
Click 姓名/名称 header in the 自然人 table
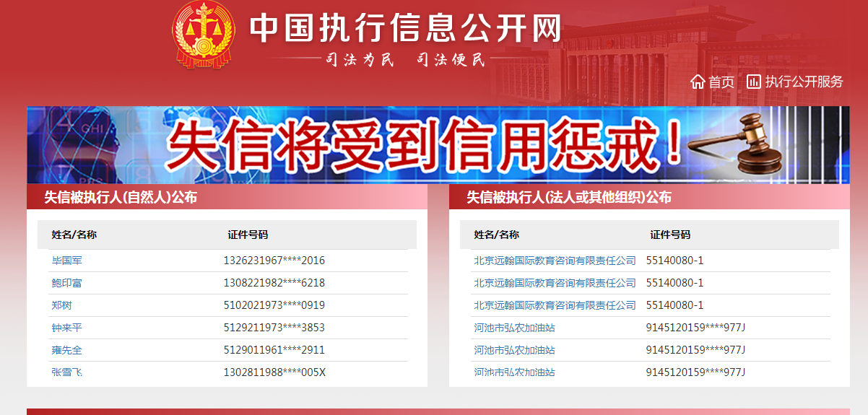(x=74, y=235)
